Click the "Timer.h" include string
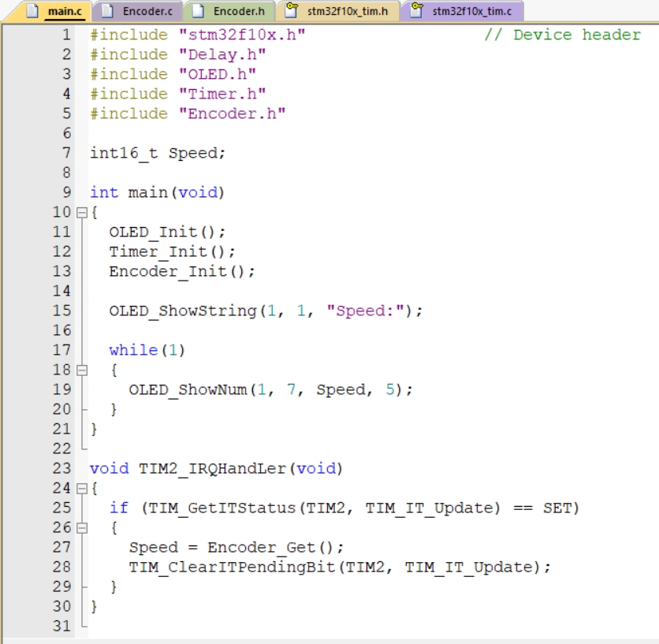Image resolution: width=659 pixels, height=644 pixels. [x=222, y=94]
